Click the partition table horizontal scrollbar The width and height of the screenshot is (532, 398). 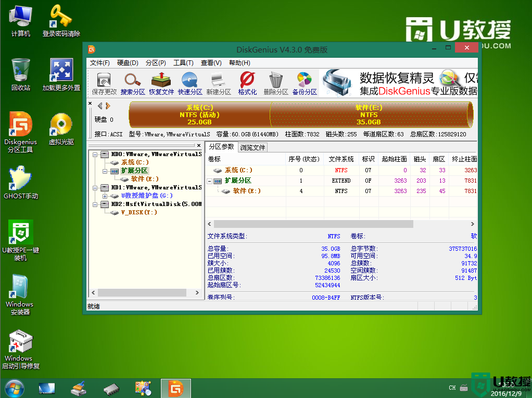(x=312, y=224)
